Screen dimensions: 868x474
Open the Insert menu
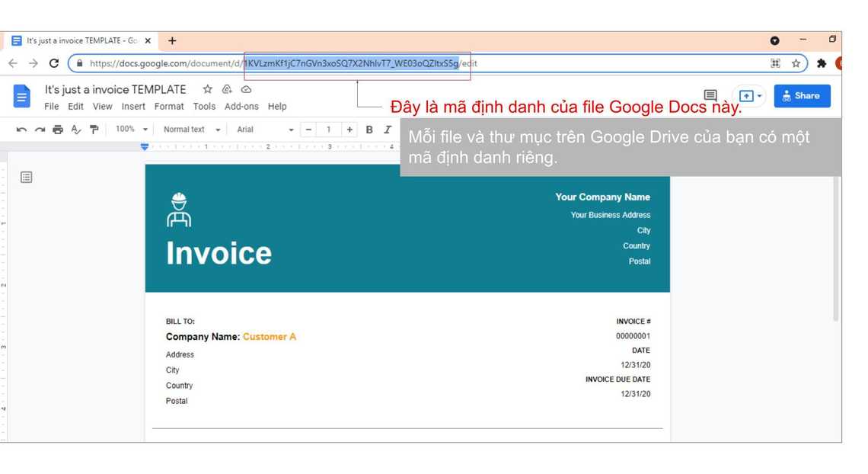coord(133,107)
